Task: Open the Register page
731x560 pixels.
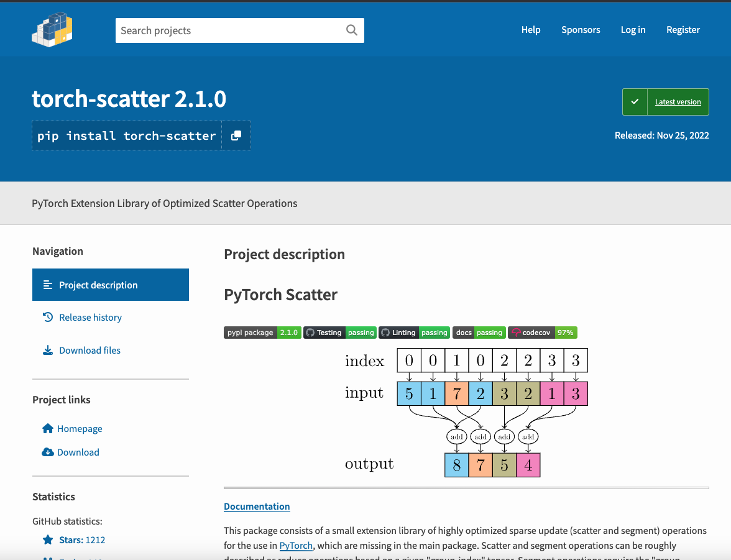Action: pos(683,30)
